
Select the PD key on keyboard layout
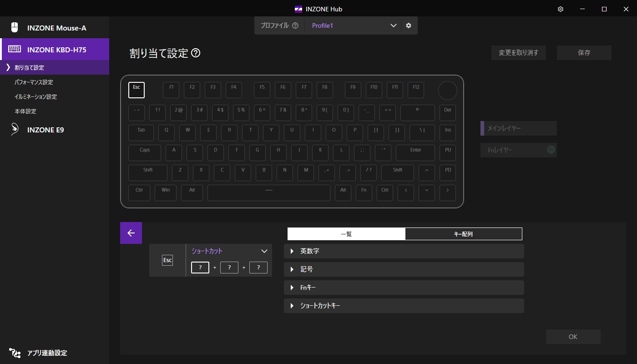click(x=448, y=173)
